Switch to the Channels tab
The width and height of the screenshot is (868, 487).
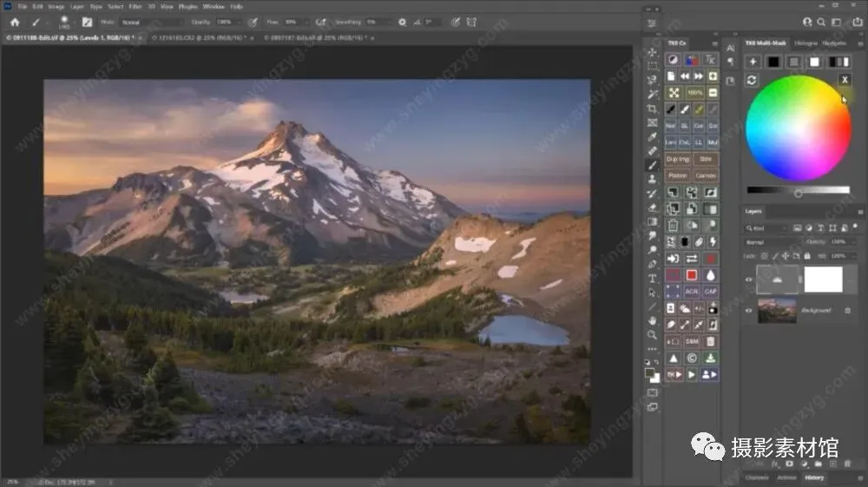point(757,477)
